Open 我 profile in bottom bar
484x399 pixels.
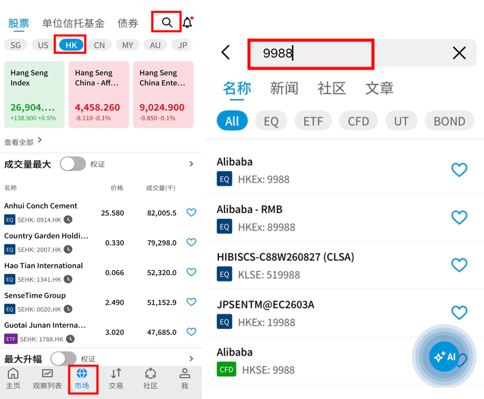[185, 379]
